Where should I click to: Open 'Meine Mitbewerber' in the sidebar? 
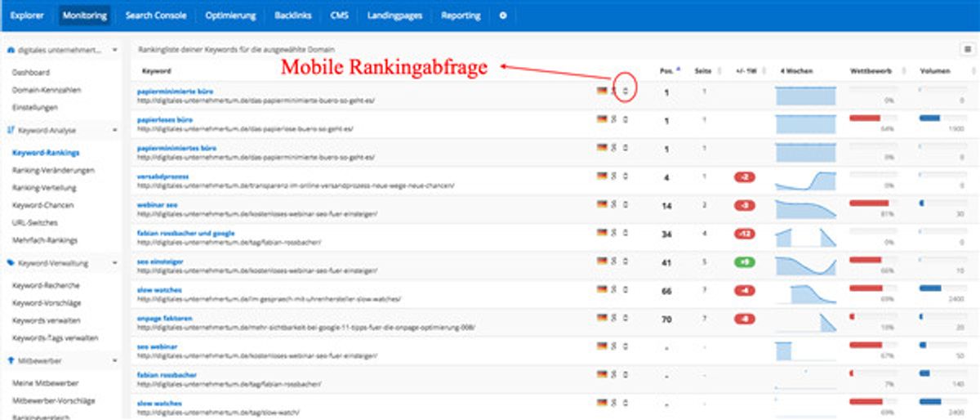pyautogui.click(x=45, y=383)
